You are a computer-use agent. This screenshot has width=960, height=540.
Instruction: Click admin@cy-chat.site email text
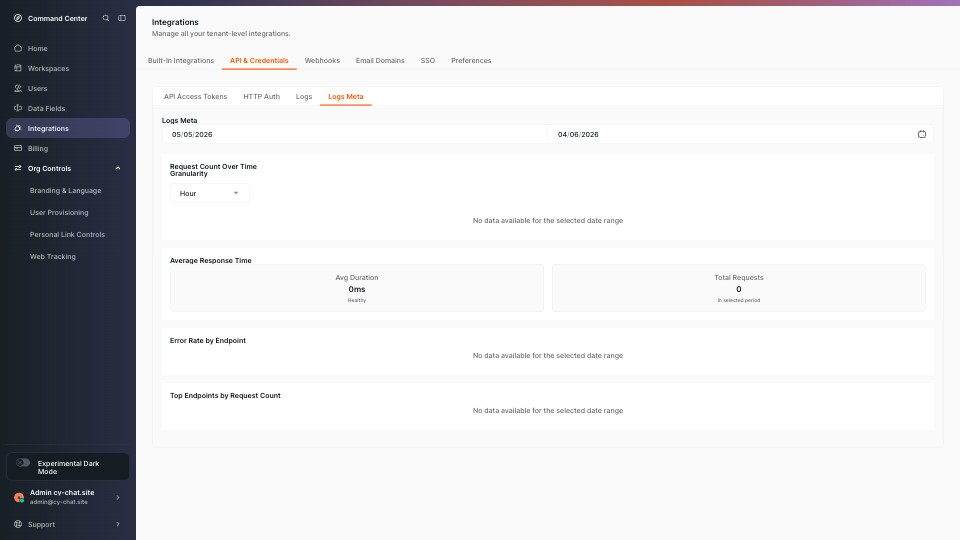pyautogui.click(x=59, y=502)
